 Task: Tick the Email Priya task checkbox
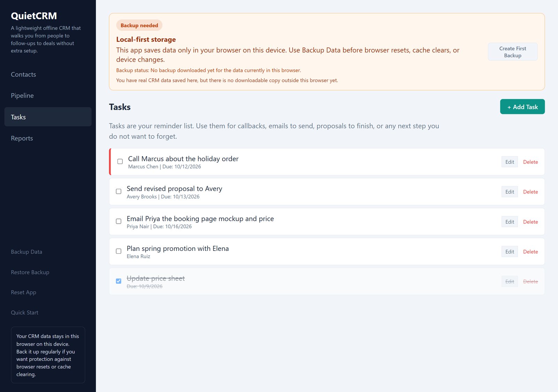(119, 222)
